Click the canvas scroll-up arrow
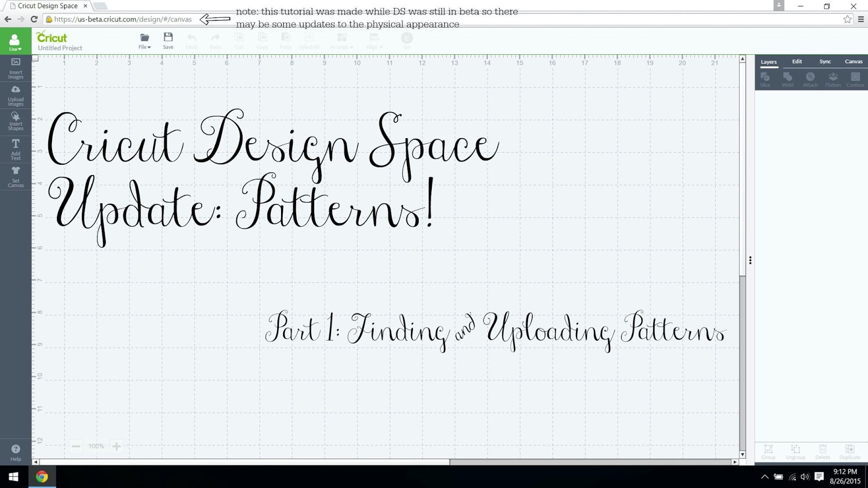Viewport: 868px width, 488px height. (x=743, y=59)
